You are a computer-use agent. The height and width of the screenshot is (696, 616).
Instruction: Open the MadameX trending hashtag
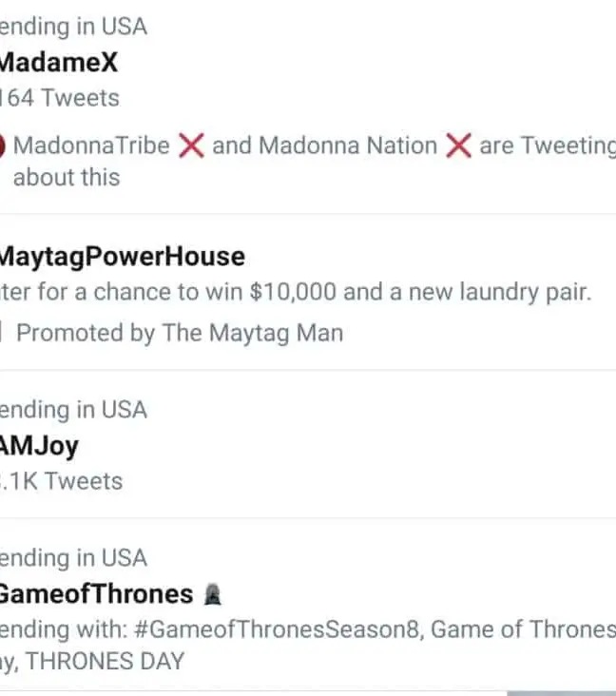pyautogui.click(x=59, y=62)
